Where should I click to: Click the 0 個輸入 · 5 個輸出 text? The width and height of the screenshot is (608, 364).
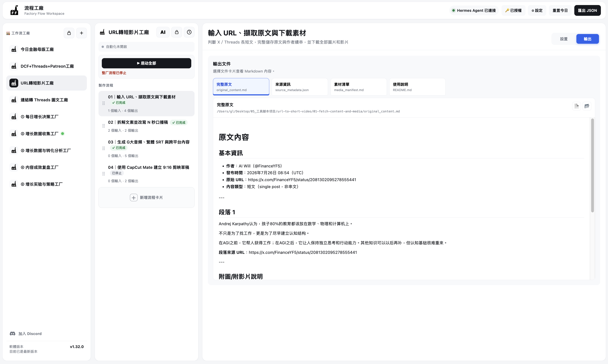tap(123, 156)
